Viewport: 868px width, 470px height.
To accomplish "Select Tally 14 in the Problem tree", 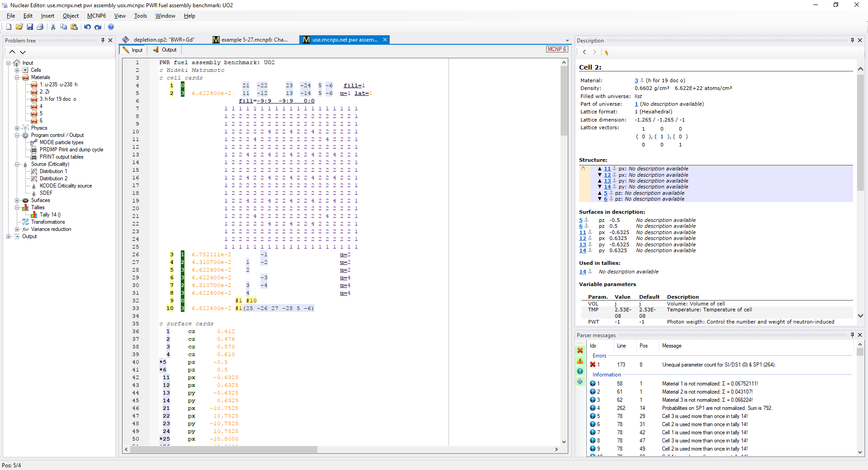I will [50, 215].
